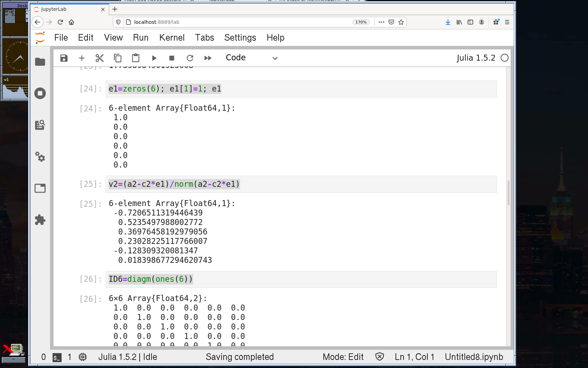Open Firefox page actions three-dot menu
This screenshot has height=368, width=588.
pos(381,22)
